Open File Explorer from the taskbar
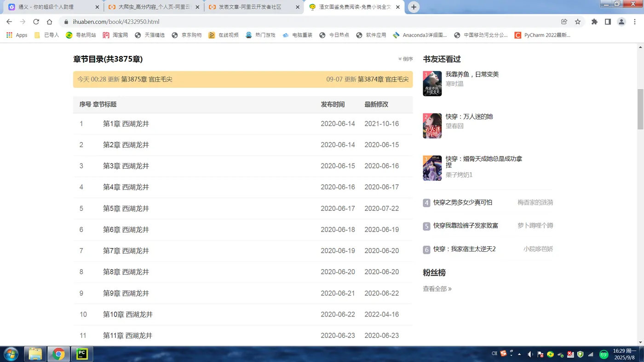 click(35, 354)
